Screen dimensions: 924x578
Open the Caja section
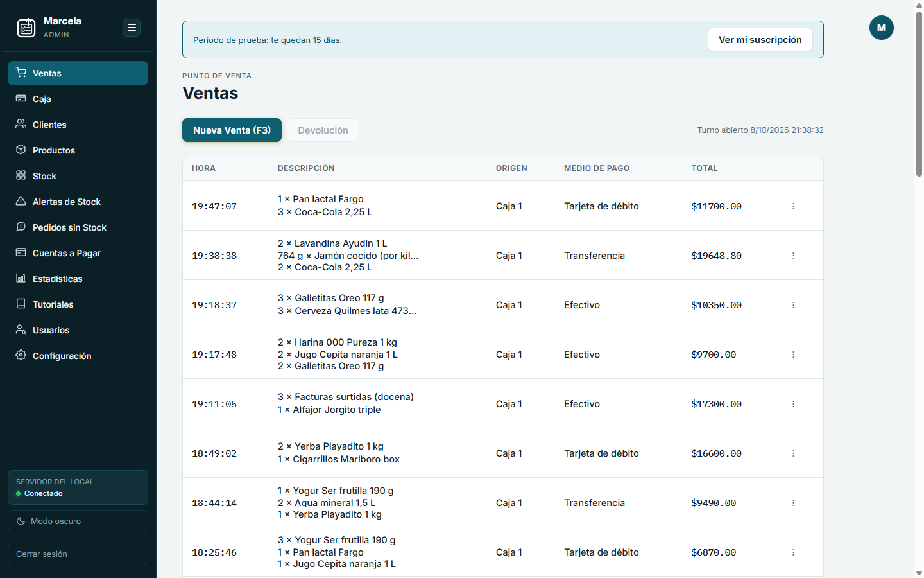(78, 99)
